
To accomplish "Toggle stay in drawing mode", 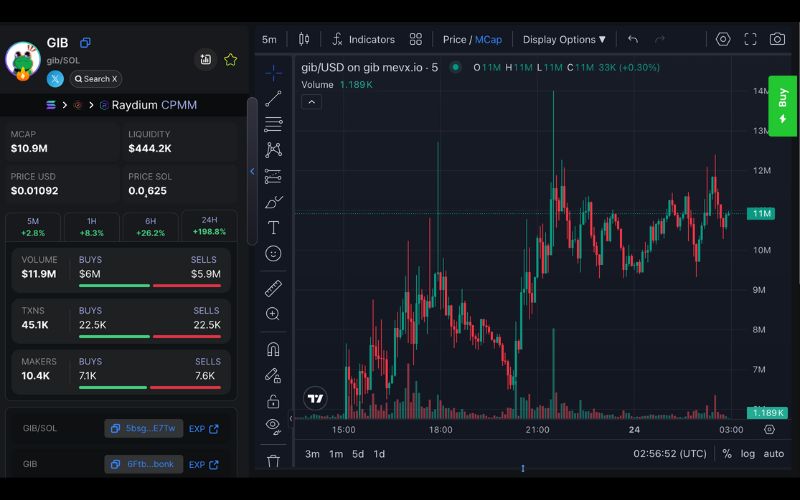I will (273, 376).
